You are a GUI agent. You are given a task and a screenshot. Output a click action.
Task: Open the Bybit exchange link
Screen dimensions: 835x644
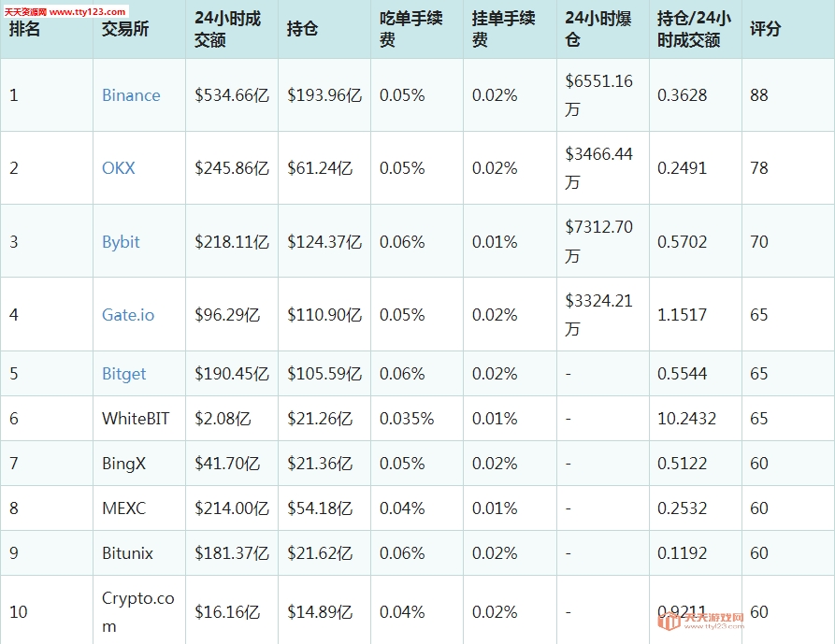coord(121,242)
